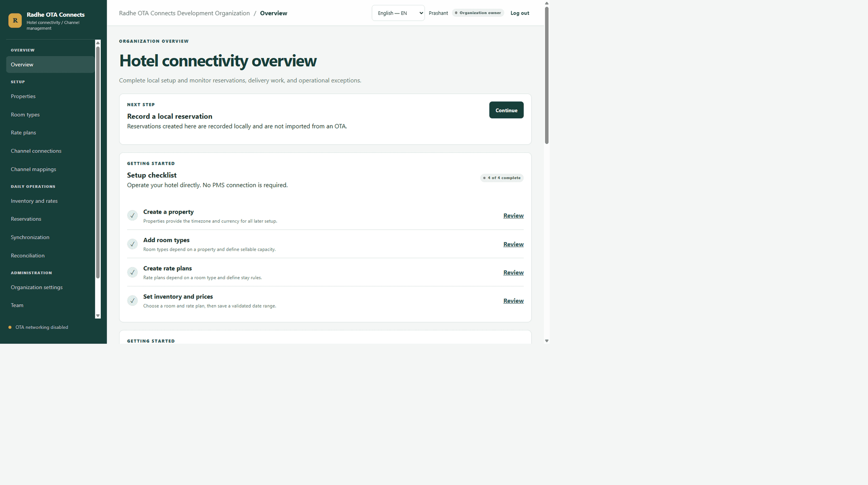Click the Continue button

point(506,110)
